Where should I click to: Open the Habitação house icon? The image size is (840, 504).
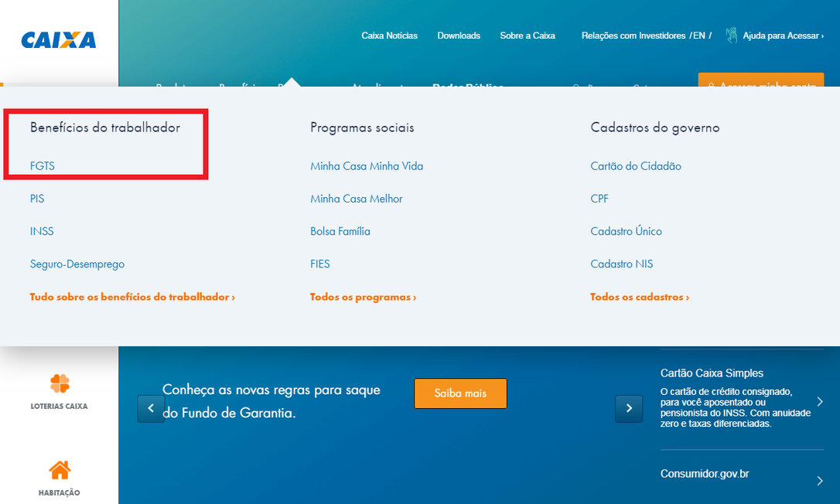pyautogui.click(x=60, y=469)
